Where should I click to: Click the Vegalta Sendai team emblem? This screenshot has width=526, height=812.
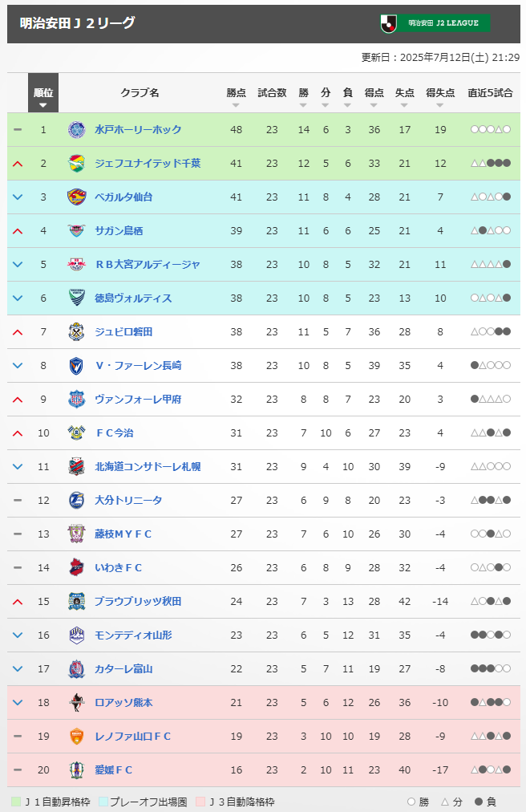coord(77,197)
